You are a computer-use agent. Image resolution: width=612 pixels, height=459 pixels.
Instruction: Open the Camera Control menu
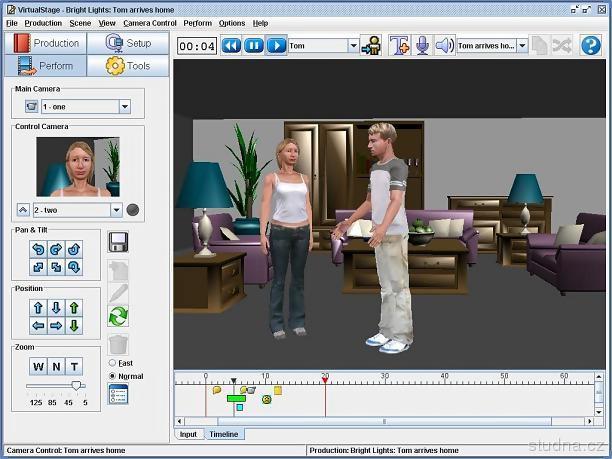pos(150,22)
